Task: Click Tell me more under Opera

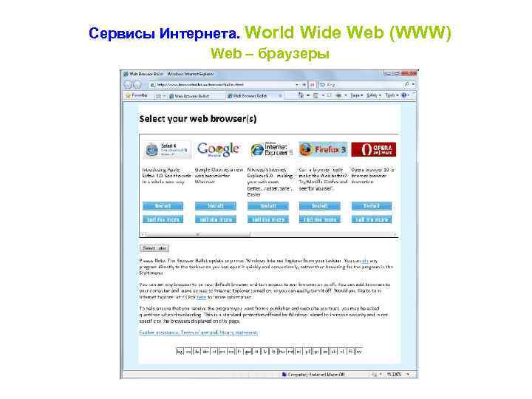Action: [372, 219]
